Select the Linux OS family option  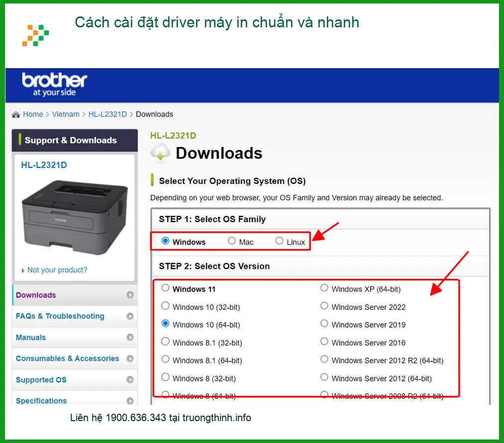click(x=279, y=241)
